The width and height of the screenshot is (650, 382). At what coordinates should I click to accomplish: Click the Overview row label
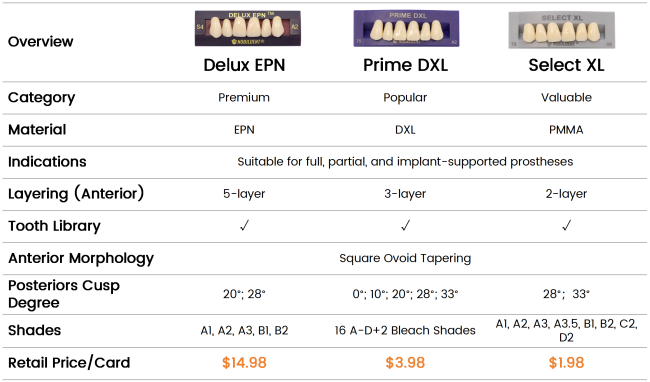[x=41, y=41]
